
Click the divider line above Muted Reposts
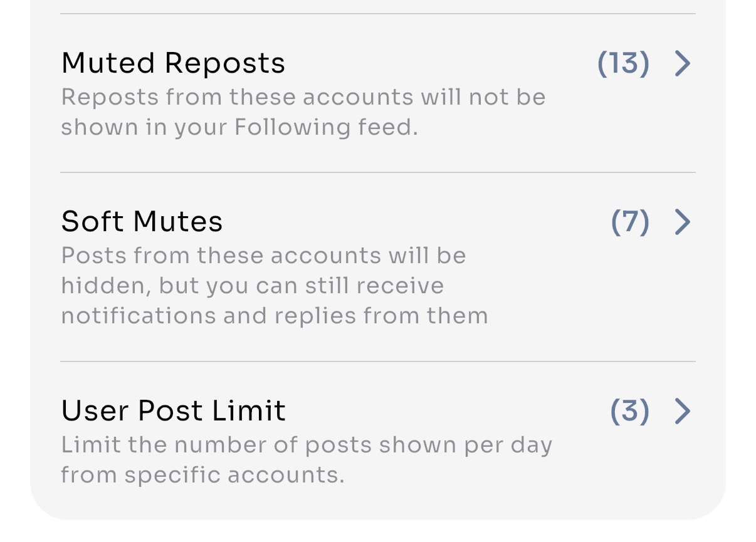click(x=377, y=14)
